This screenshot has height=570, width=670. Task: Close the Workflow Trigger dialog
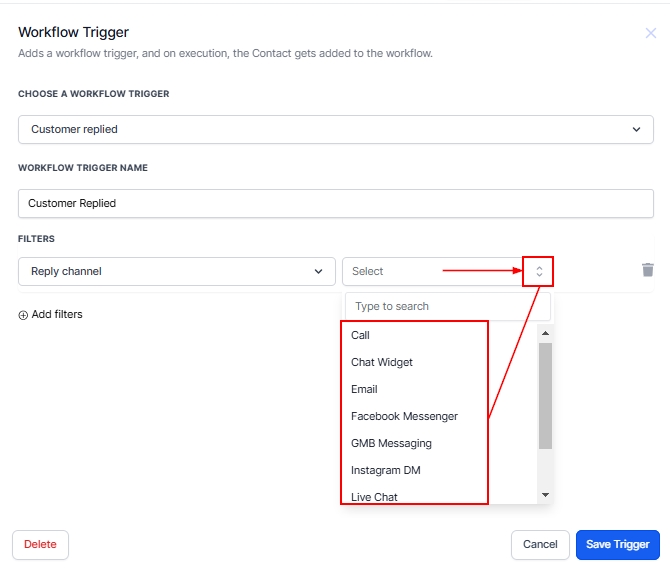pyautogui.click(x=650, y=33)
